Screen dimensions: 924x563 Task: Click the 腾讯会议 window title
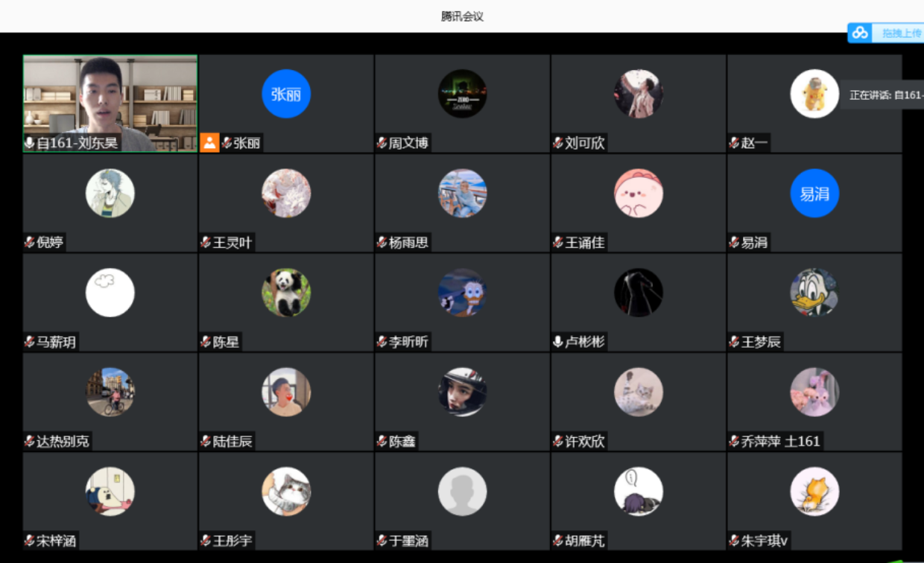462,16
